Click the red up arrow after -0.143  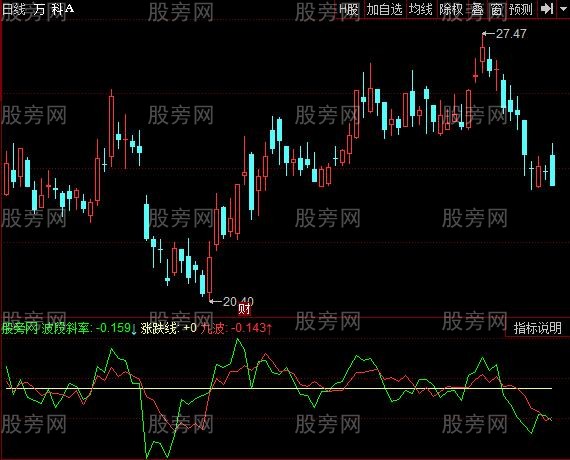[269, 329]
